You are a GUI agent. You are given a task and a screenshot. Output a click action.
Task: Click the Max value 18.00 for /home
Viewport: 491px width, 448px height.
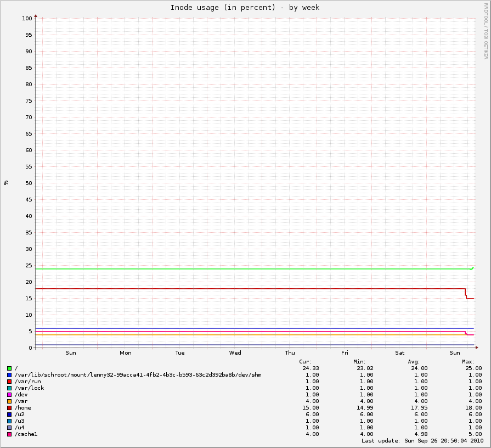pyautogui.click(x=473, y=408)
